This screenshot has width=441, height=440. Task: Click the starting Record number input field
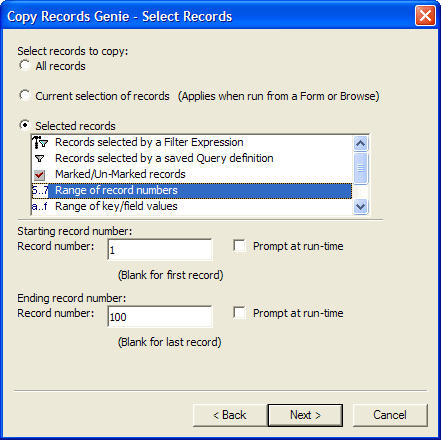160,249
